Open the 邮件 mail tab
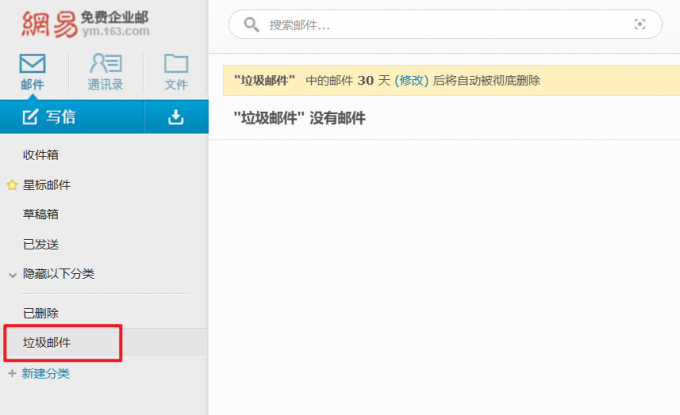Screen dimensions: 680x415 point(33,72)
